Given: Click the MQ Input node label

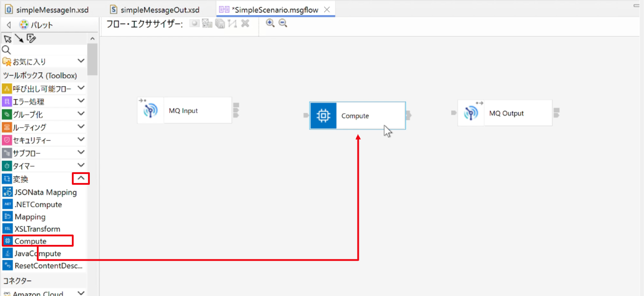Looking at the screenshot, I should (x=183, y=110).
